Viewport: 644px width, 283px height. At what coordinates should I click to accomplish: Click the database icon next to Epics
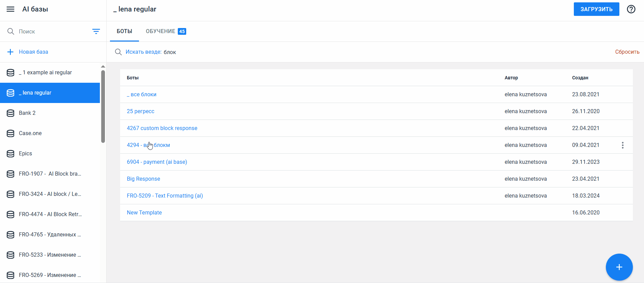10,154
